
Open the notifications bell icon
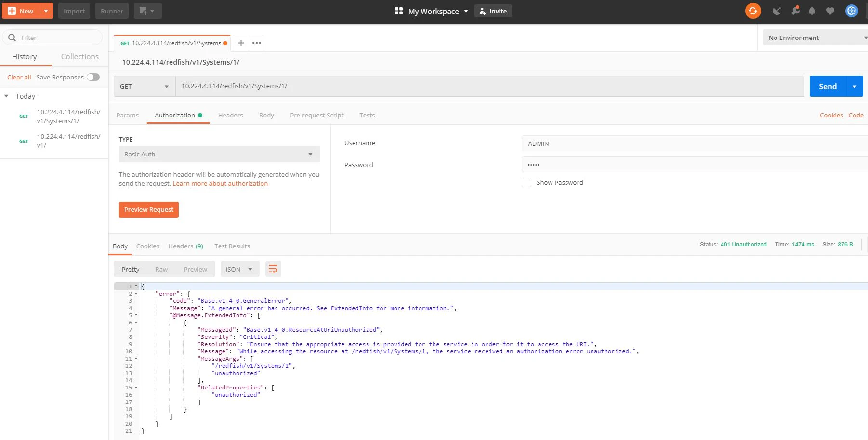coord(812,11)
